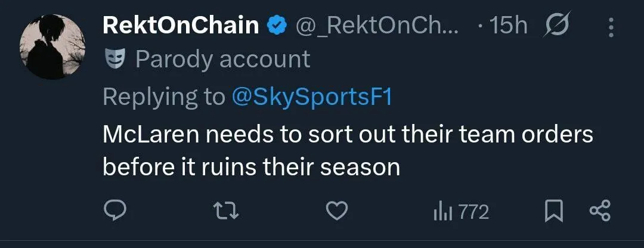
Task: Click the 772 view count
Action: click(x=474, y=212)
